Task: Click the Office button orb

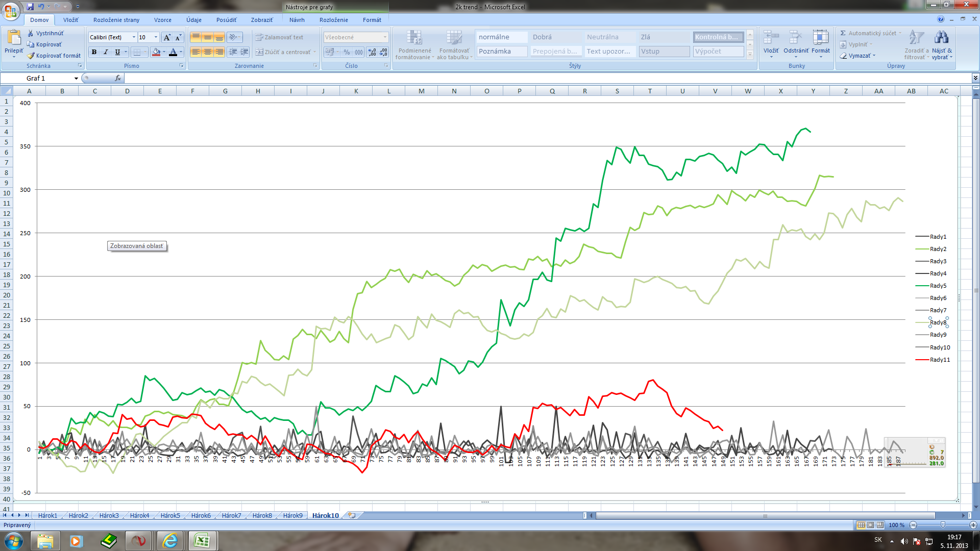Action: [x=10, y=10]
